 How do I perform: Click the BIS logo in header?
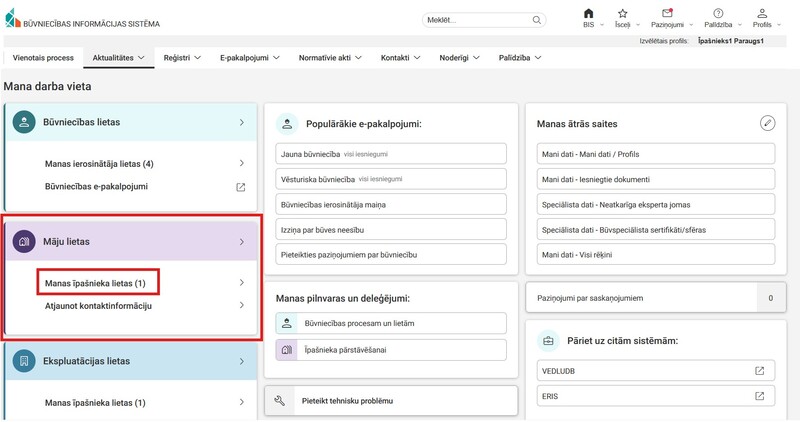coord(13,18)
